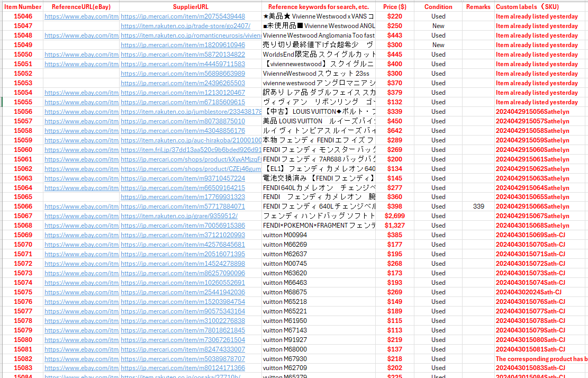Screen dimensions: 588x378
Task: Open the fril.jp supplier link in row 15060
Action: pos(191,150)
